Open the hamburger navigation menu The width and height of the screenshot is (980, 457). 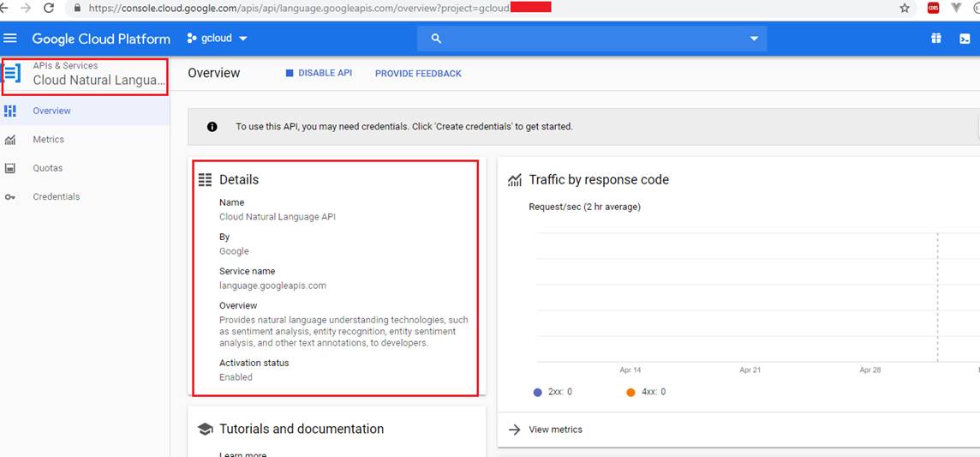tap(10, 38)
